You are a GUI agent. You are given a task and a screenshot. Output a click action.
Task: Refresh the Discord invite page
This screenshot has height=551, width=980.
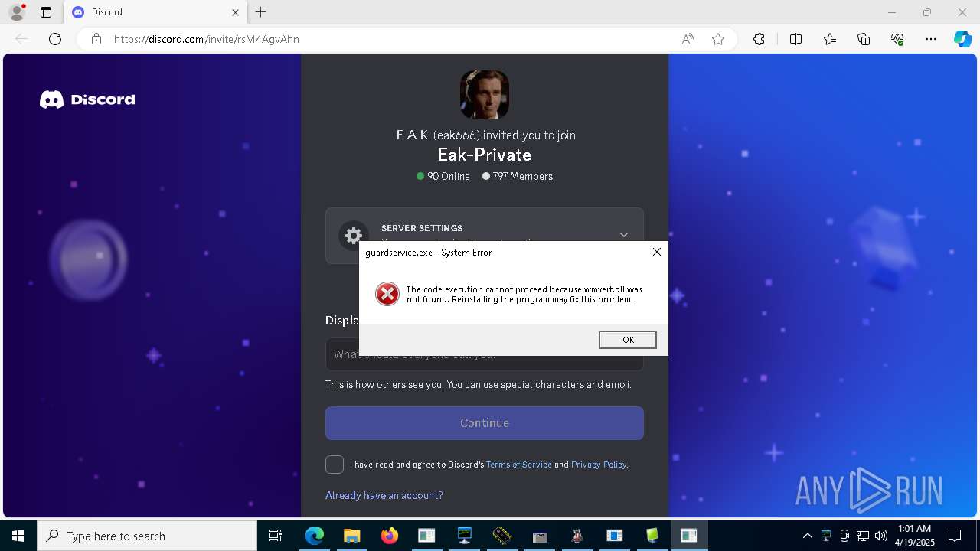coord(55,39)
